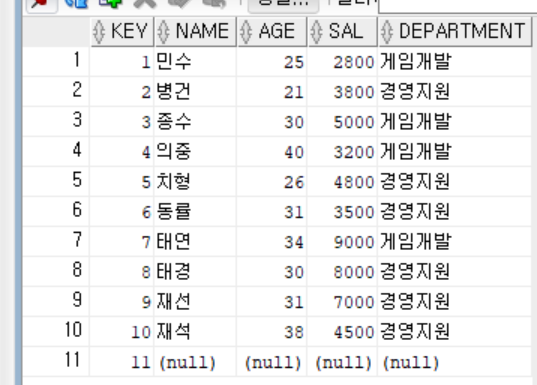Click the green plus insert row icon
Image resolution: width=537 pixels, height=385 pixels.
click(x=110, y=3)
